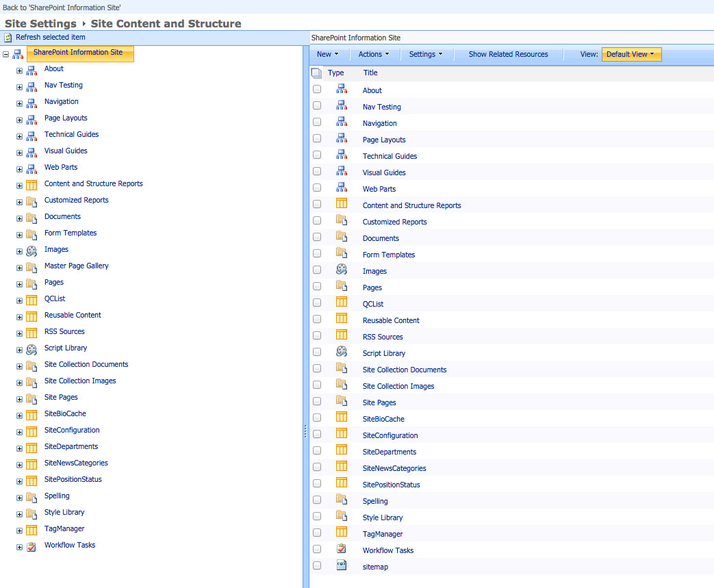Expand the Pages tree node
The width and height of the screenshot is (714, 588).
pos(20,284)
